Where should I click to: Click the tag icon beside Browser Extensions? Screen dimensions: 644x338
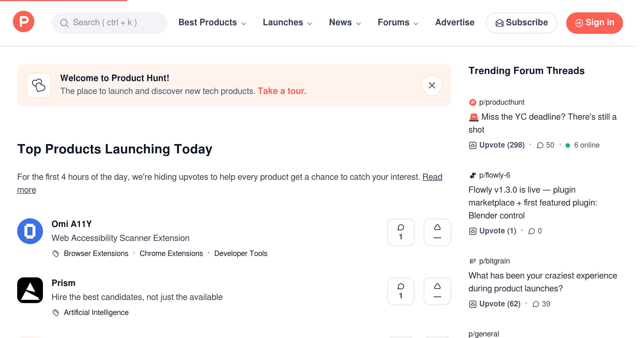tap(56, 253)
